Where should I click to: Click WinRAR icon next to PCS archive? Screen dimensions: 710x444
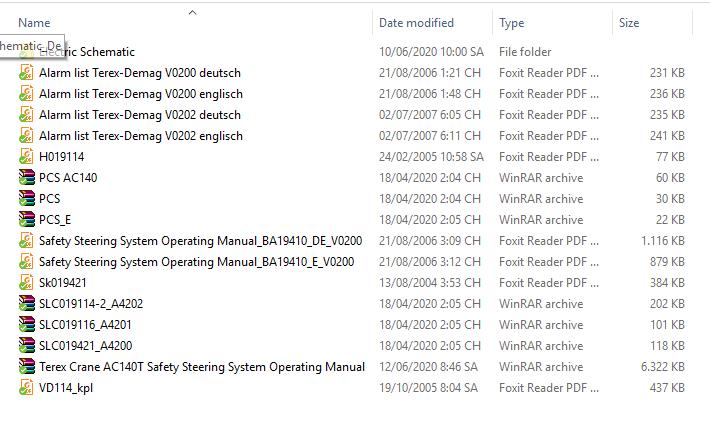26,199
